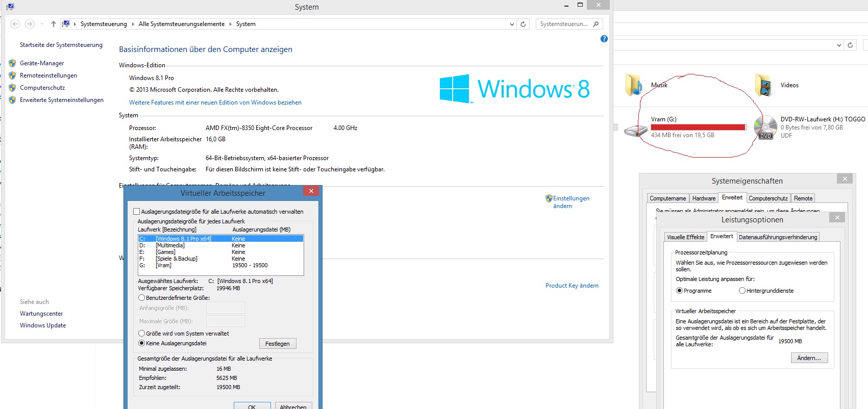Select the Vram (G:) drive icon

click(636, 131)
